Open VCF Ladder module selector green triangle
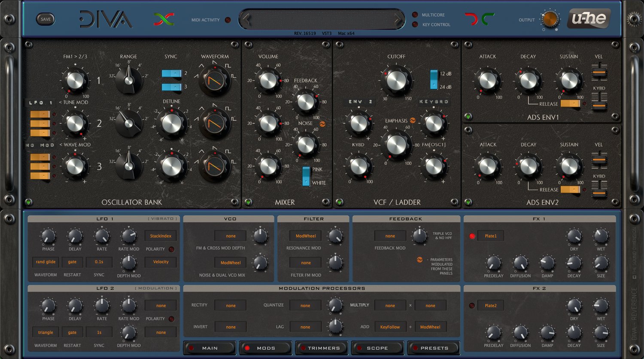The width and height of the screenshot is (644, 359). [x=339, y=202]
